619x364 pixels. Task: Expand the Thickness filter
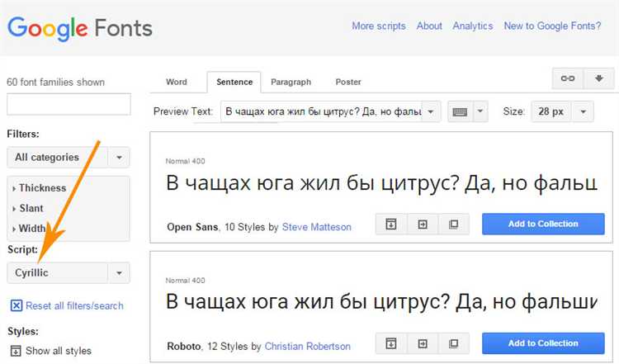[39, 188]
